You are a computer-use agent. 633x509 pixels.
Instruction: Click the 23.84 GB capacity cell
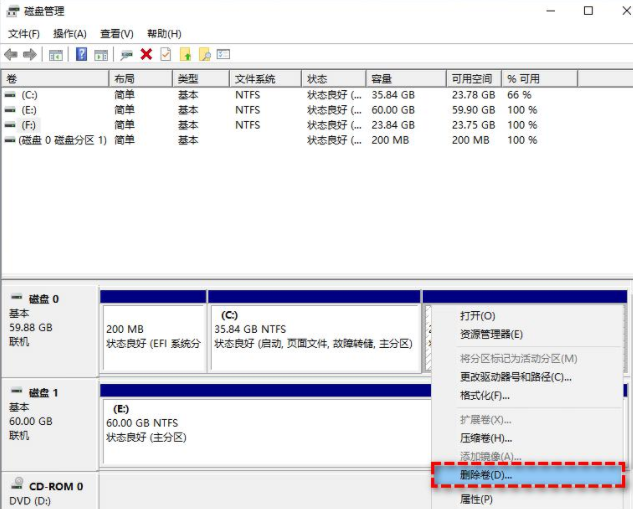coord(393,125)
